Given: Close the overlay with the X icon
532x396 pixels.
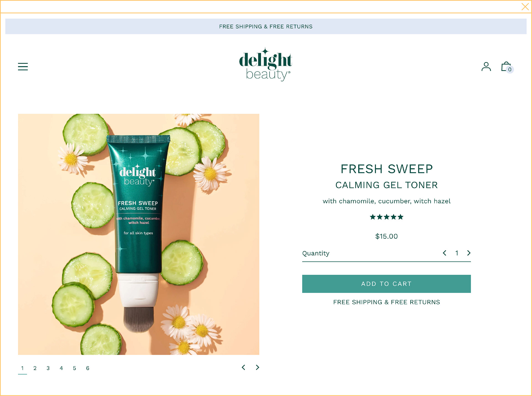Looking at the screenshot, I should [525, 7].
